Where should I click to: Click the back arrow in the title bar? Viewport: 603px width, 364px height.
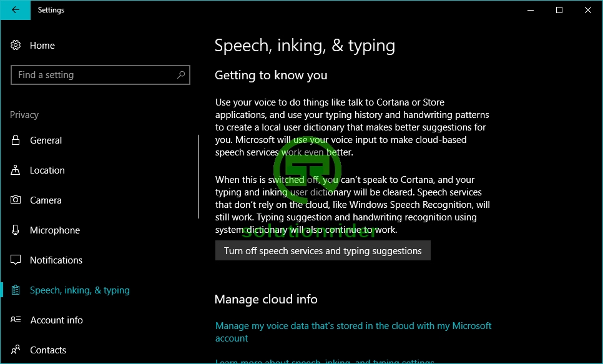tap(15, 10)
